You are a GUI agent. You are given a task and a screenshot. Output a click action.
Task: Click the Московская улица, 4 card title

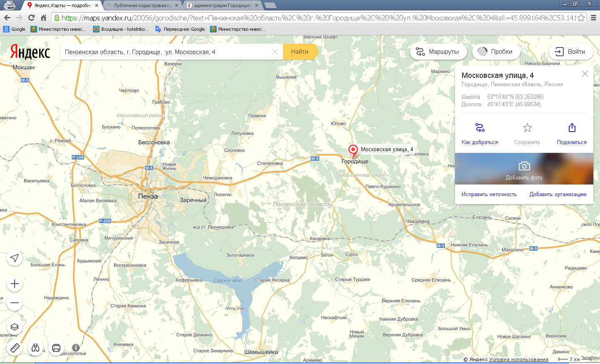[497, 75]
